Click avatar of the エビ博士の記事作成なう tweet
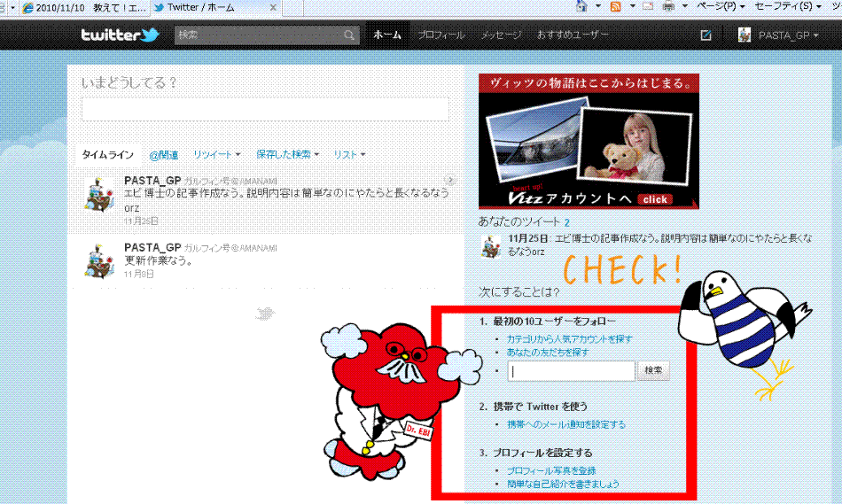This screenshot has height=504, width=842. click(x=99, y=194)
